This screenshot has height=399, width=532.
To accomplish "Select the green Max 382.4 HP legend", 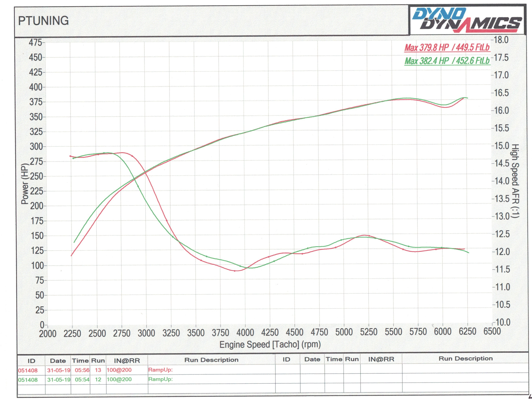I will (447, 61).
